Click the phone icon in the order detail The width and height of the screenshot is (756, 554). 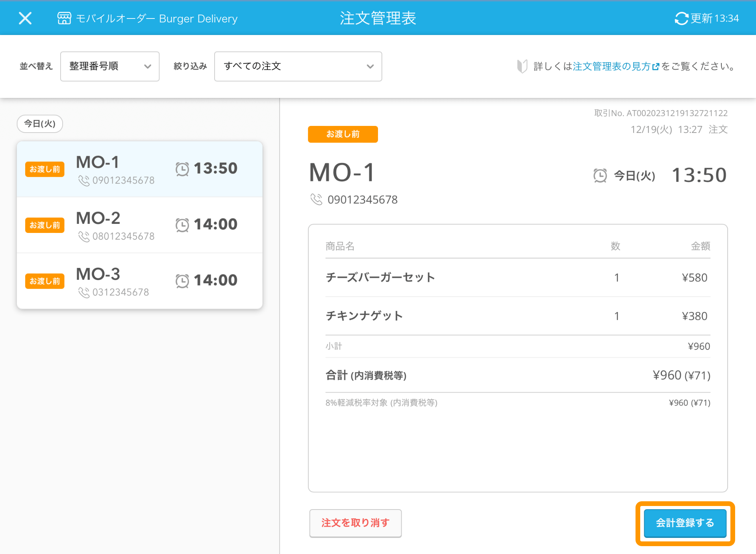[x=316, y=199]
